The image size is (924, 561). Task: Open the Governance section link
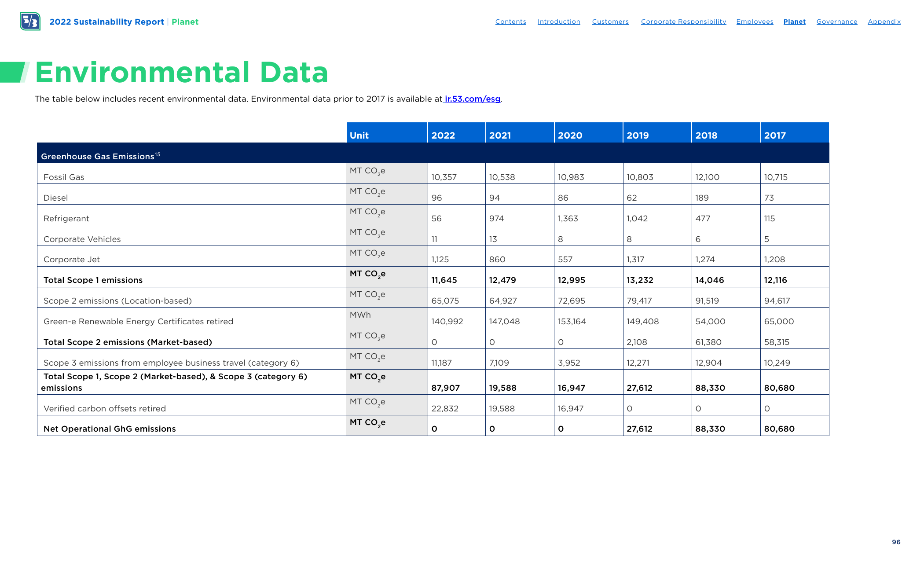coord(837,22)
